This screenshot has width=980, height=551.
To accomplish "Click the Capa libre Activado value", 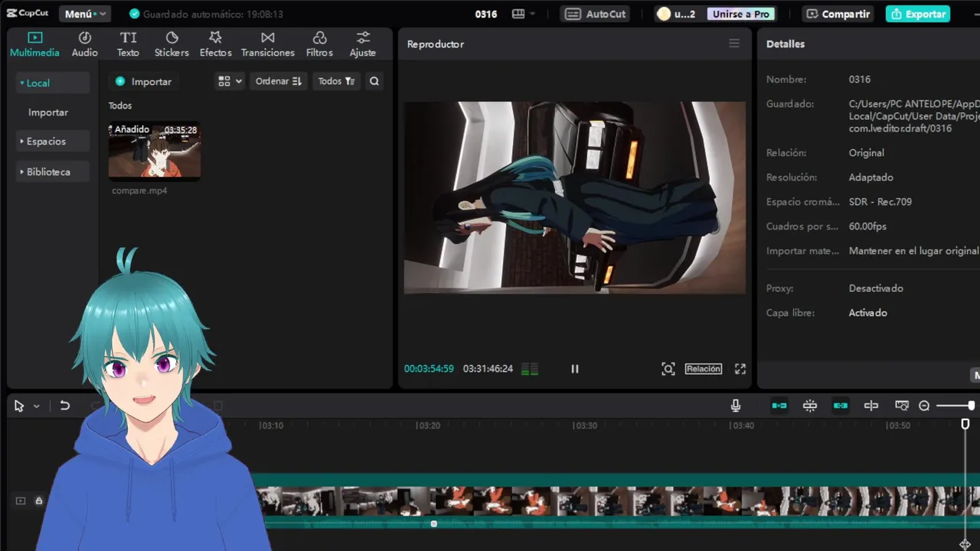I will tap(868, 313).
